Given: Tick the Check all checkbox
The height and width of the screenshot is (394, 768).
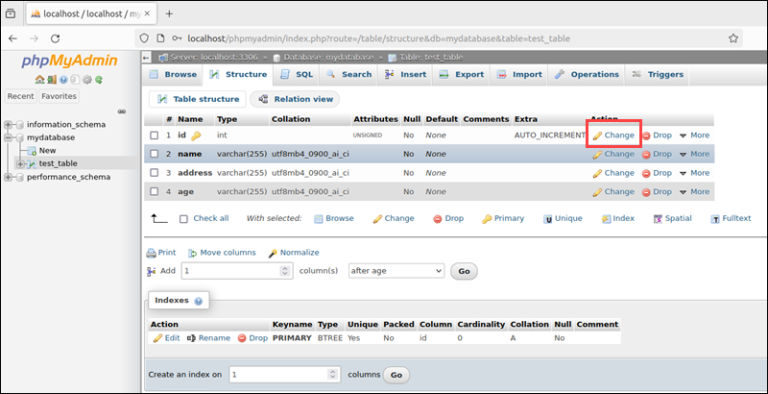Looking at the screenshot, I should pyautogui.click(x=184, y=219).
